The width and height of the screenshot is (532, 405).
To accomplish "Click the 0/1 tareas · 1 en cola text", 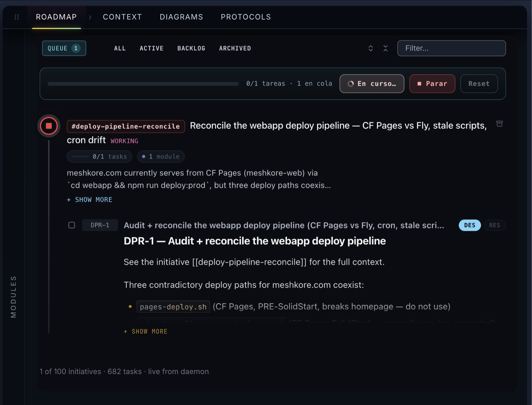I will tap(289, 84).
